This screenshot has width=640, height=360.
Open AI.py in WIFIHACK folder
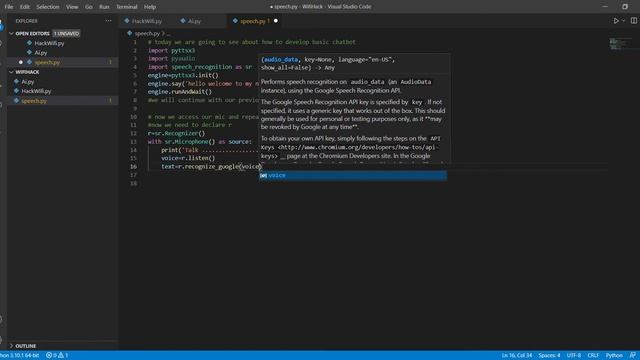[x=28, y=82]
